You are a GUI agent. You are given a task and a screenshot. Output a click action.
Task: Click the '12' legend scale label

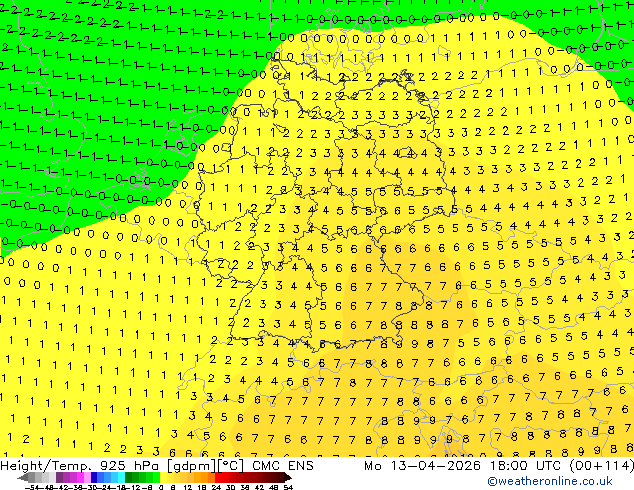188,488
